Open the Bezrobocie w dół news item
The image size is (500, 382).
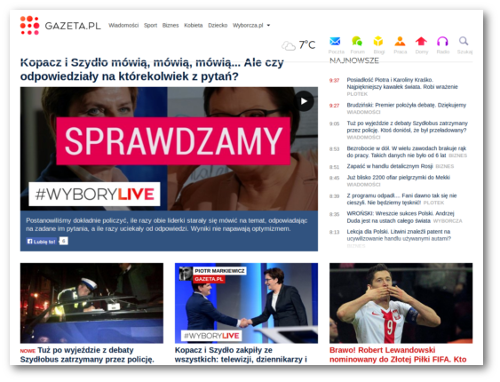tap(406, 152)
